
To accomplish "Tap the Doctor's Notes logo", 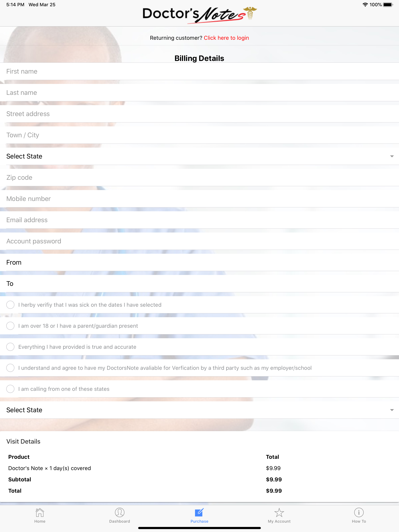I will (199, 15).
